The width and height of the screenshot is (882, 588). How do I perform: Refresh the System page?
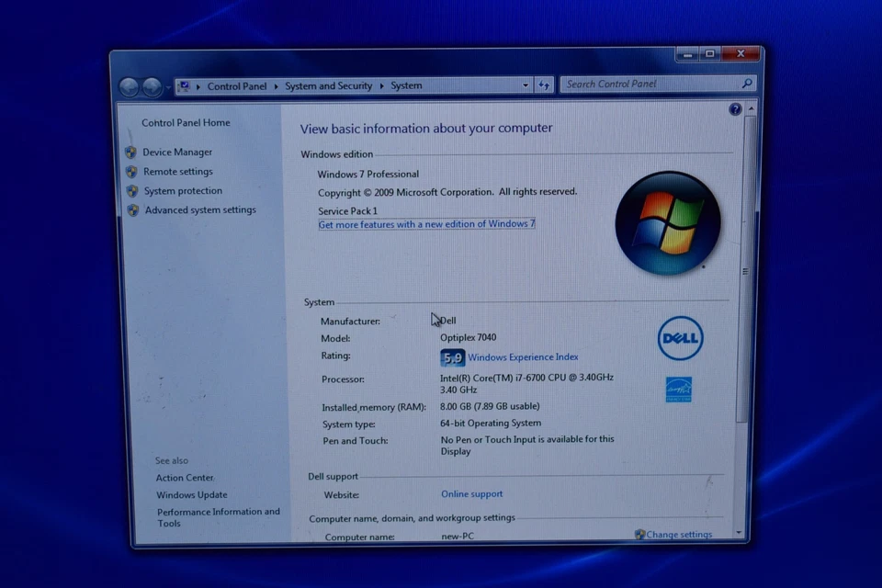[x=544, y=85]
